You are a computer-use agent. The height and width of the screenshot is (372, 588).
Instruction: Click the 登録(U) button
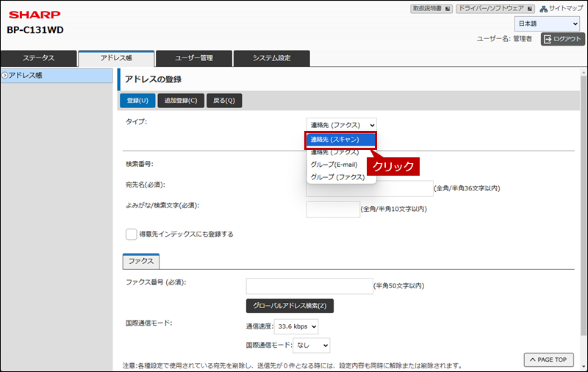click(137, 101)
